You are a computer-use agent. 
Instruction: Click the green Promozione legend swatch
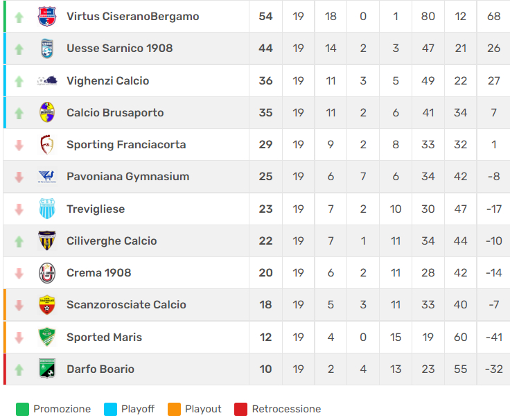(22, 409)
